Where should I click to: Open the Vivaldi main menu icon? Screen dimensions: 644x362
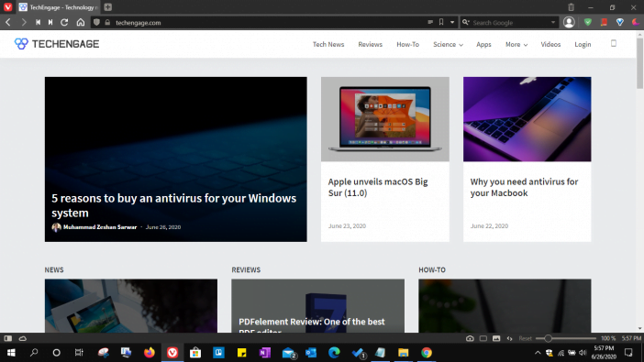coord(8,7)
